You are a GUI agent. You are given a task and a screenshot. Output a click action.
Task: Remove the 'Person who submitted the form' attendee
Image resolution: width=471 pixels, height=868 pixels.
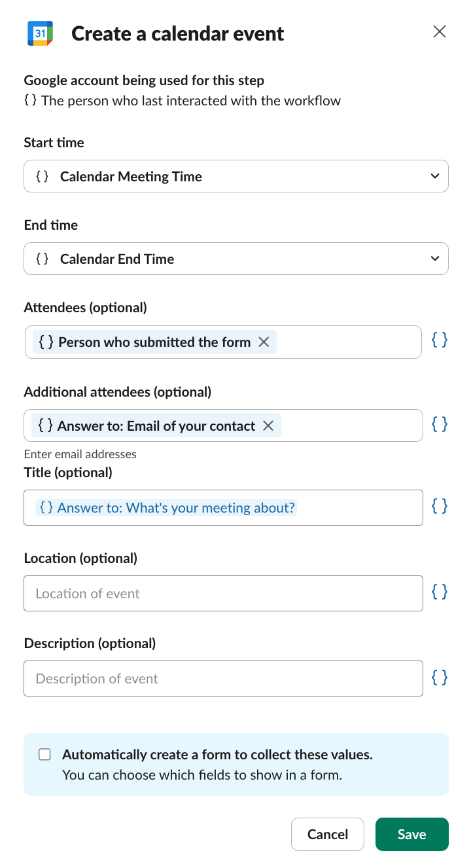264,342
